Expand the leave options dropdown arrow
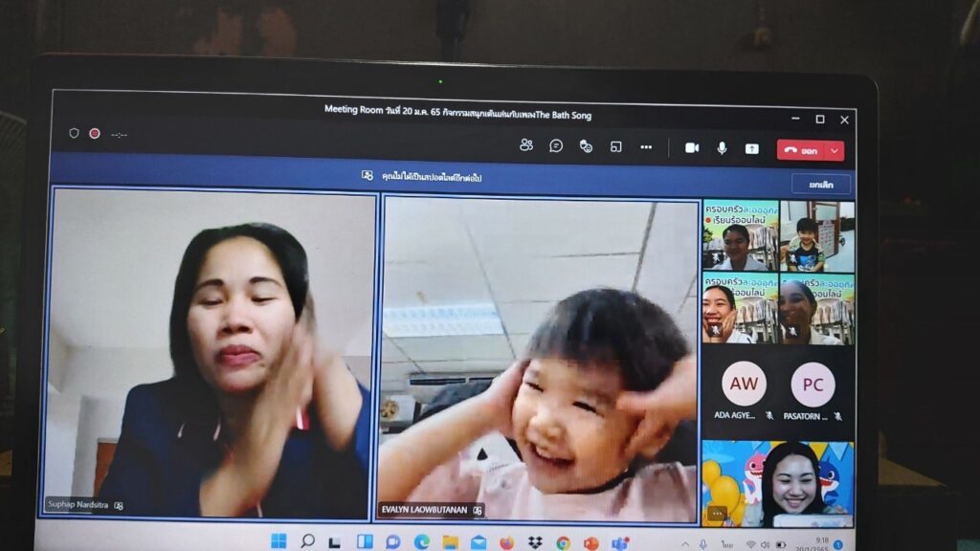The image size is (980, 551). (835, 150)
